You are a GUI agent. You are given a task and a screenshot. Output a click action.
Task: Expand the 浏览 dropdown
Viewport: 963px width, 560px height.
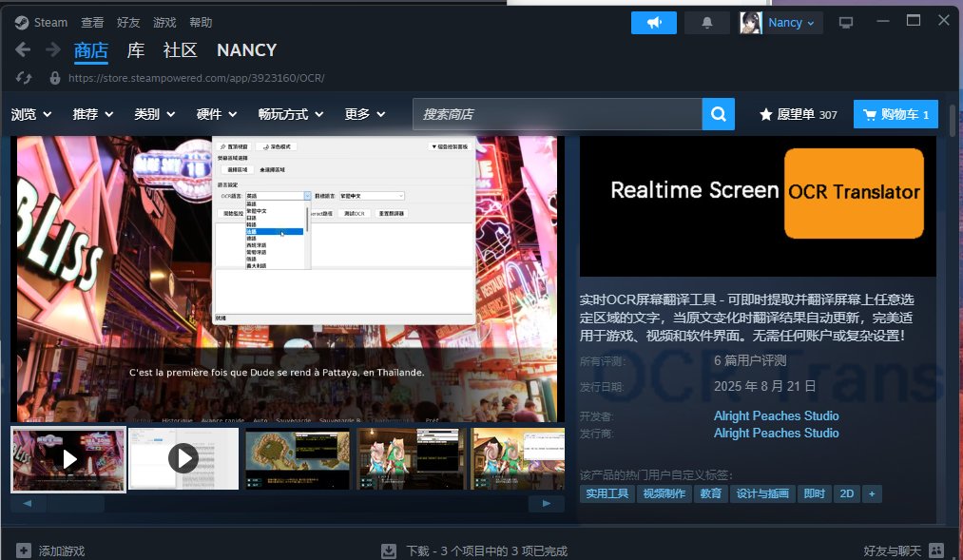30,114
